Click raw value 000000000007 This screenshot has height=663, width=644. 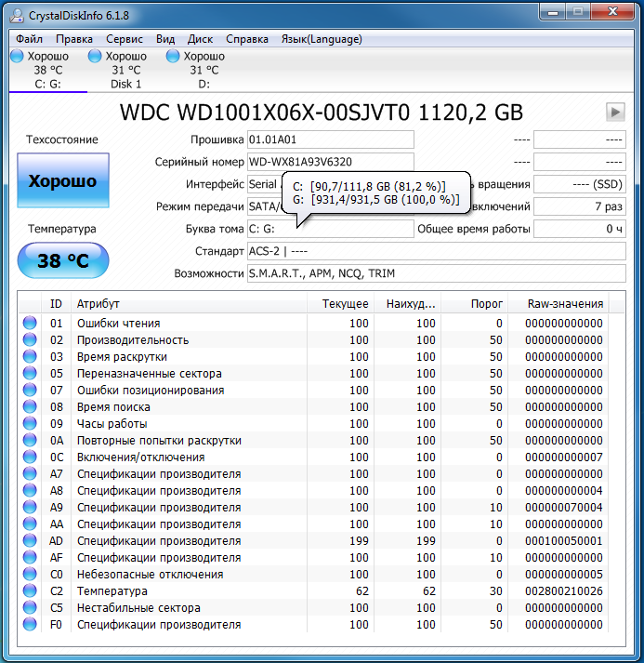coord(564,457)
